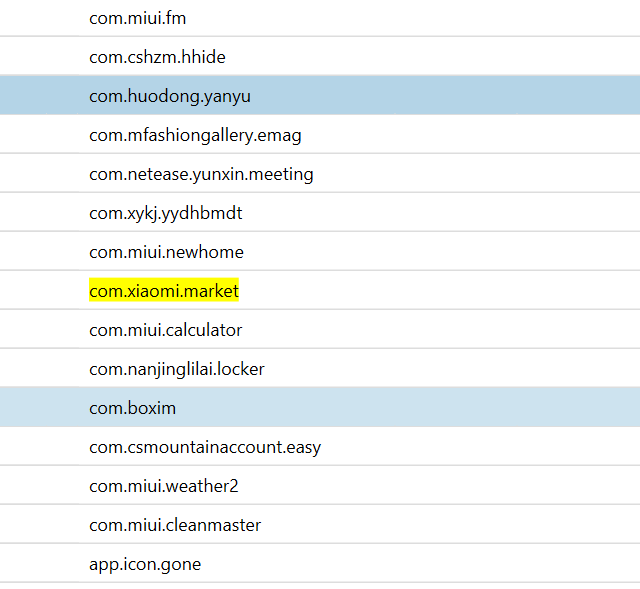Click the com.miui.newhome entry
This screenshot has width=640, height=589.
tap(166, 252)
